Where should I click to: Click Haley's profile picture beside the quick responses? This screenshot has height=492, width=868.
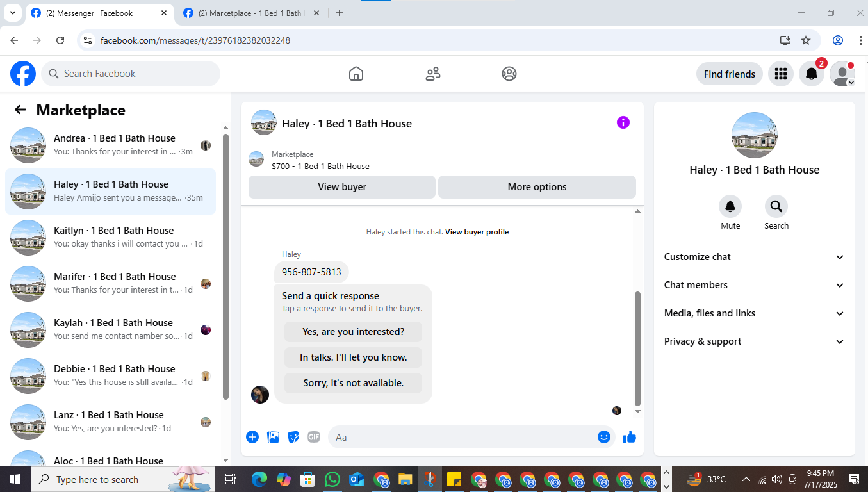pyautogui.click(x=260, y=395)
